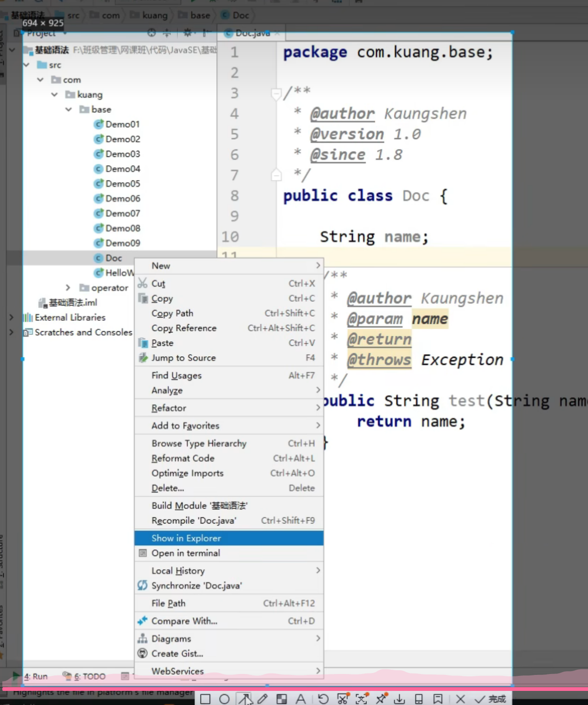Open Local History submenu
Image resolution: width=588 pixels, height=705 pixels.
(x=229, y=571)
